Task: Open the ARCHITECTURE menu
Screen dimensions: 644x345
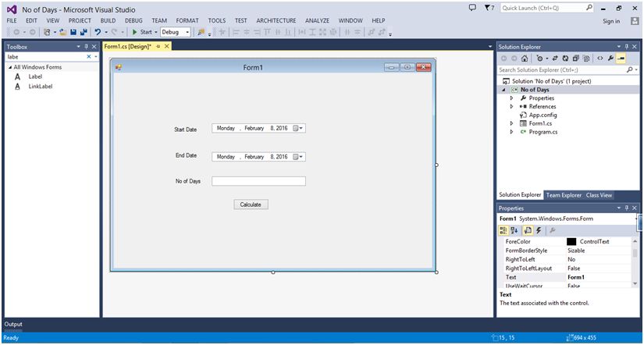Action: tap(276, 20)
